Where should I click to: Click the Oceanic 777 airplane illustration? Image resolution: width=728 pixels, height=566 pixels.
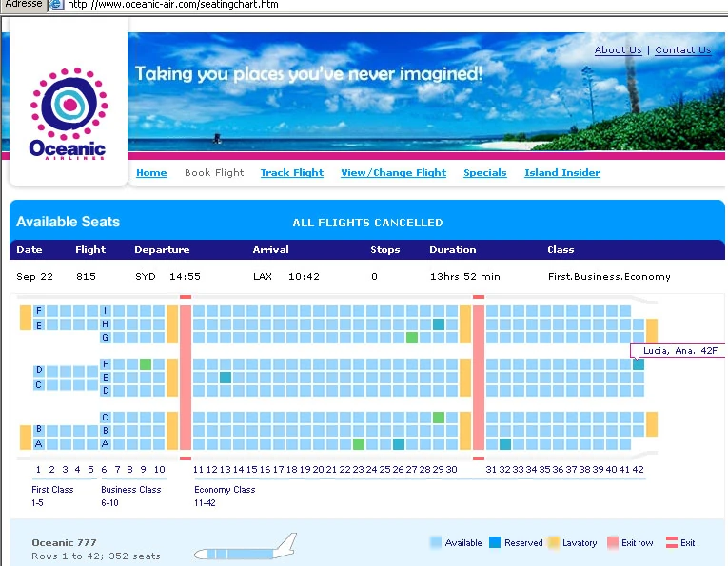246,547
